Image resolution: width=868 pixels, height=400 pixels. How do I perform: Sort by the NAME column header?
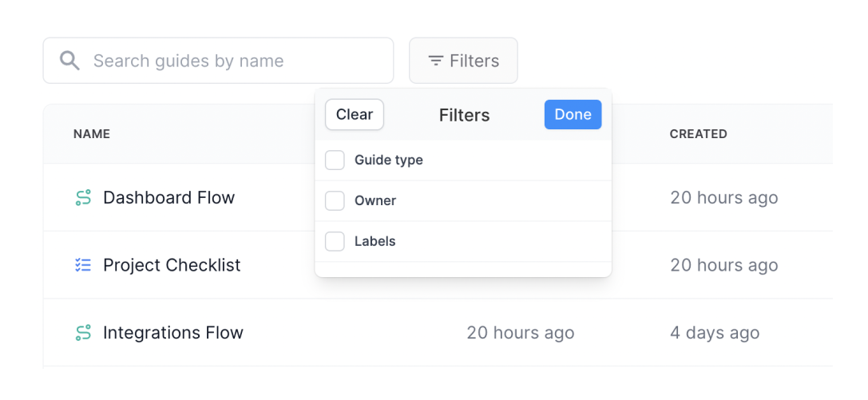[x=92, y=134]
